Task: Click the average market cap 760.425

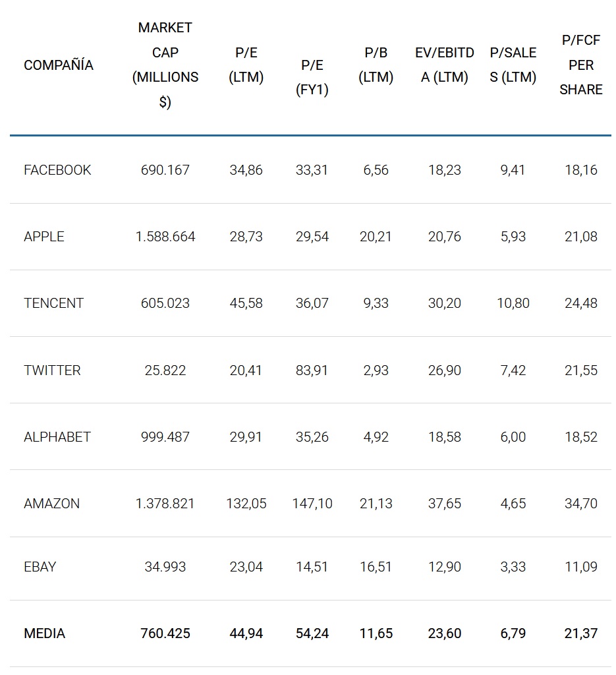Action: pyautogui.click(x=165, y=633)
